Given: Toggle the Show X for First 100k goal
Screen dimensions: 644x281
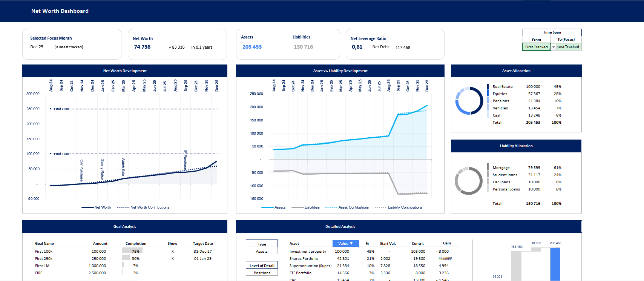Looking at the screenshot, I should 173,251.
